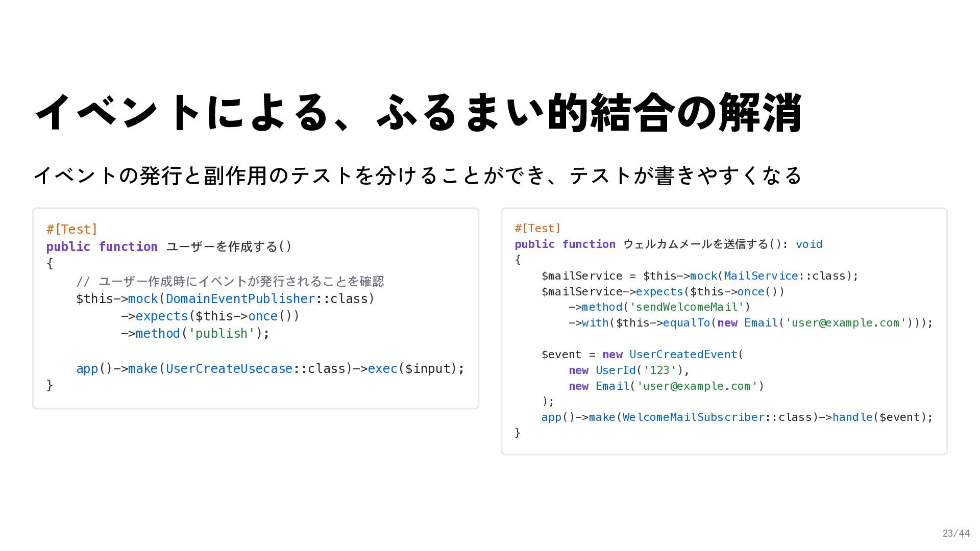Click the '123' UserId string

pos(659,370)
